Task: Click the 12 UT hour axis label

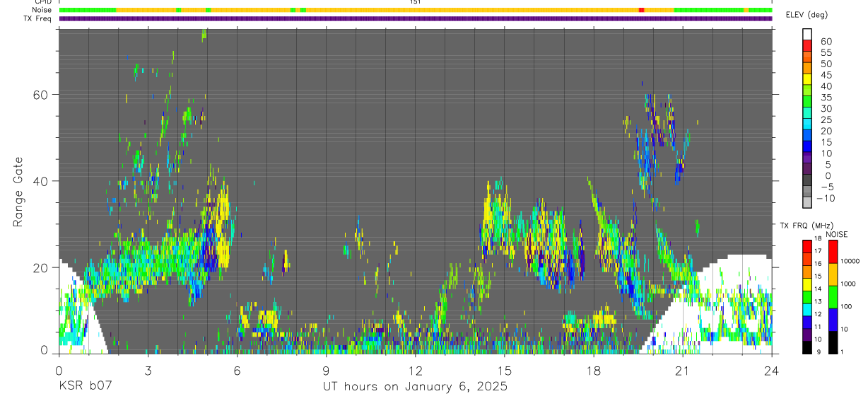Action: [x=416, y=371]
